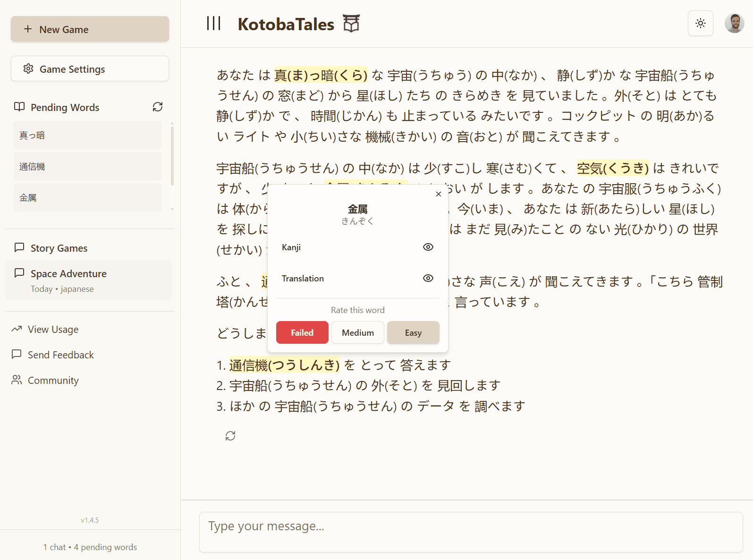Reveal the Kanji details with eye icon

(x=428, y=247)
